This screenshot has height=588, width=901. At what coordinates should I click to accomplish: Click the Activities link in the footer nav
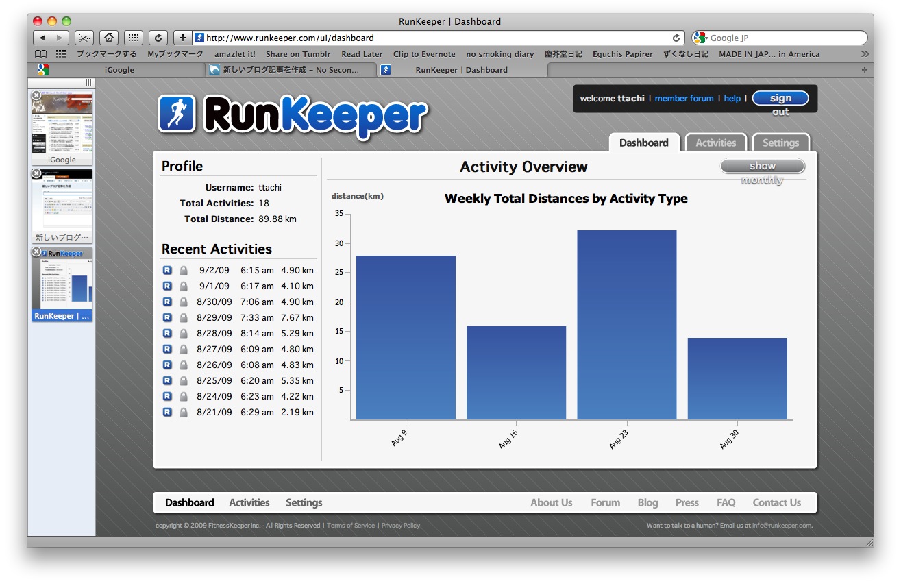(x=249, y=502)
